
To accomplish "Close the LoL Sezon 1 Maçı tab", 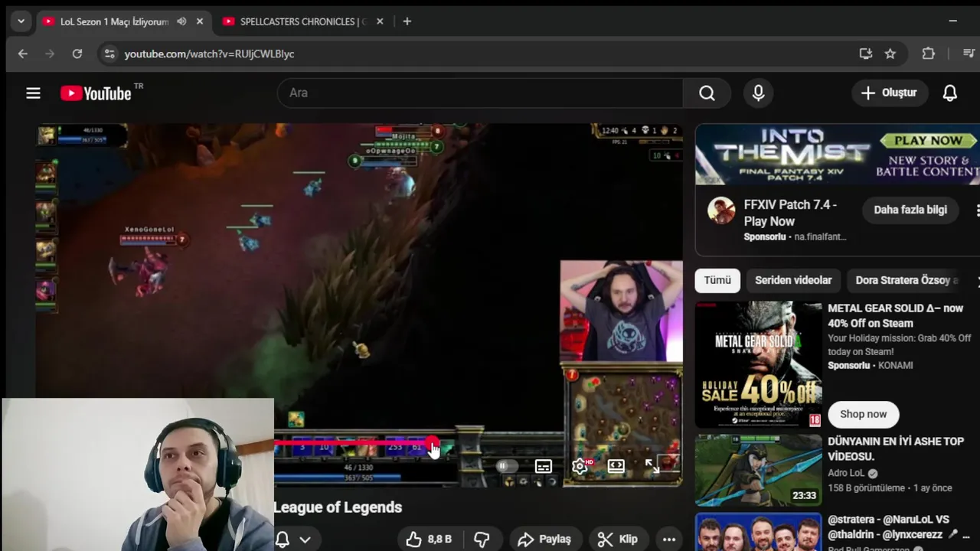I will point(200,21).
